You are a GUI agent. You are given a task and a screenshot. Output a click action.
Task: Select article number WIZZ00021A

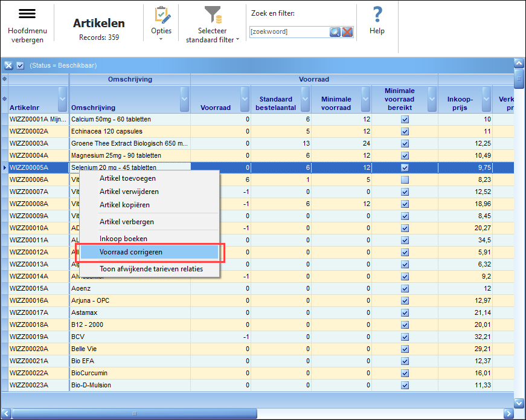point(38,361)
